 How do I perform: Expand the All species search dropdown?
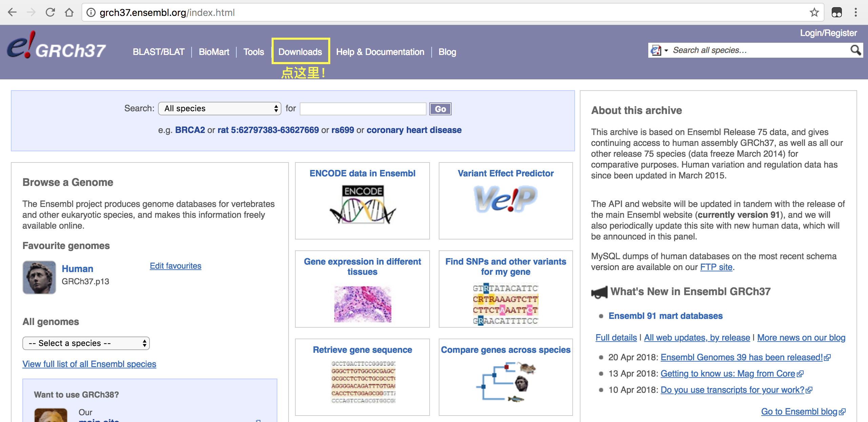(219, 109)
